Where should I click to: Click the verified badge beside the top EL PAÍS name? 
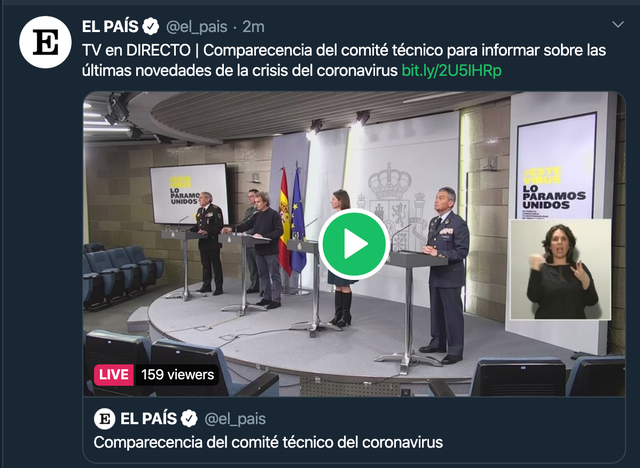[151, 27]
